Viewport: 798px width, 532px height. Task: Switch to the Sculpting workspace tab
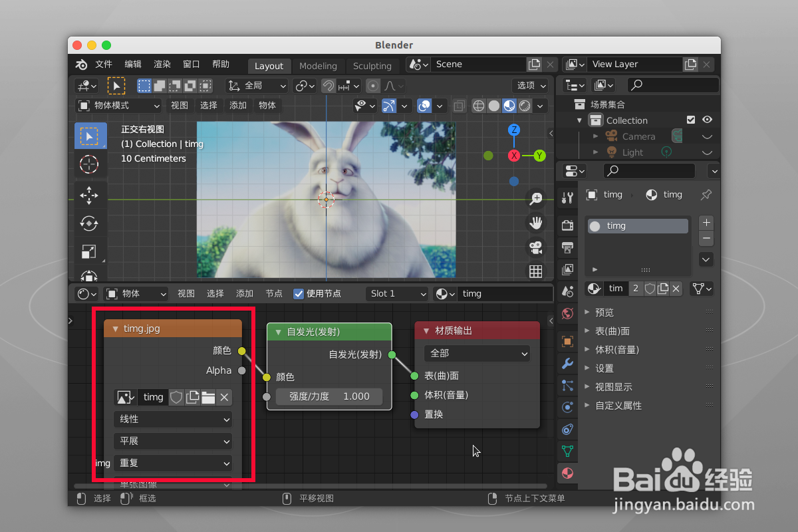[x=372, y=66]
